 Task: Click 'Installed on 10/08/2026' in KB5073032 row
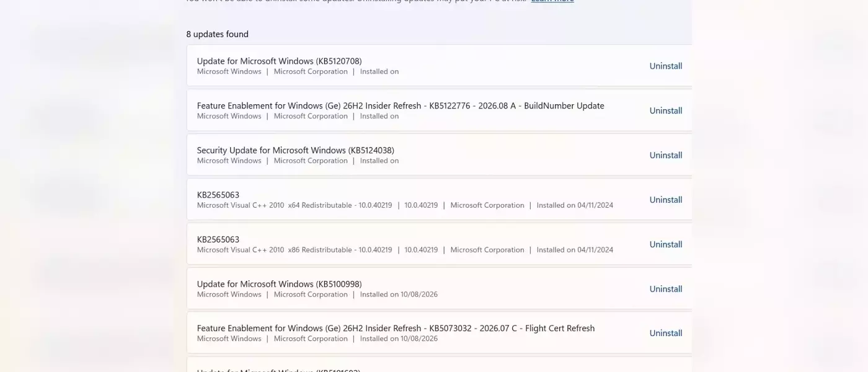pyautogui.click(x=399, y=339)
